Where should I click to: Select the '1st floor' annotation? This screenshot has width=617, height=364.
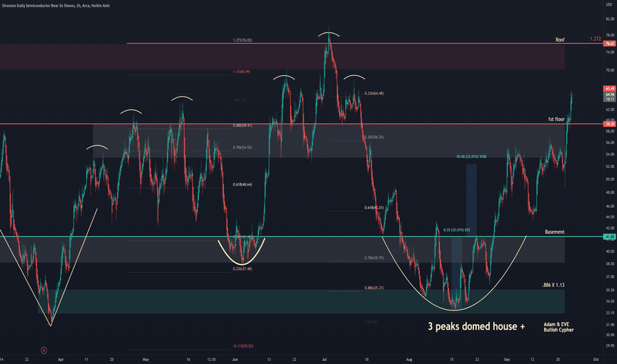click(x=556, y=119)
